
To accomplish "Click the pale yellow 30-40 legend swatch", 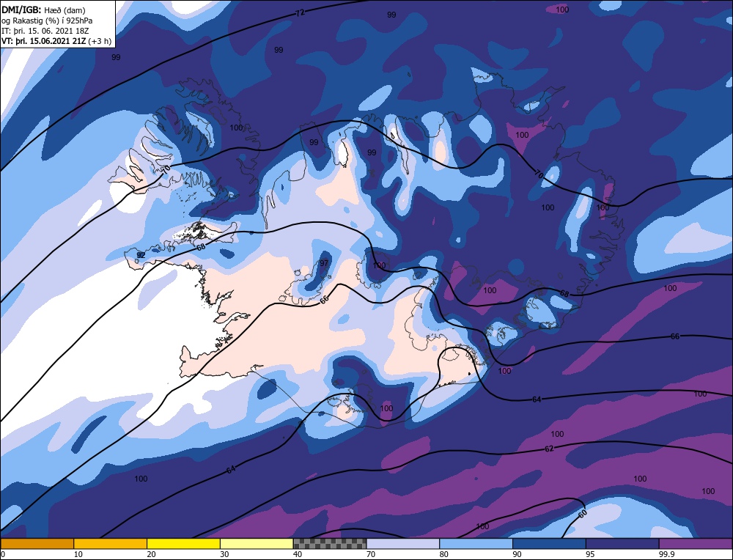I will 257,543.
